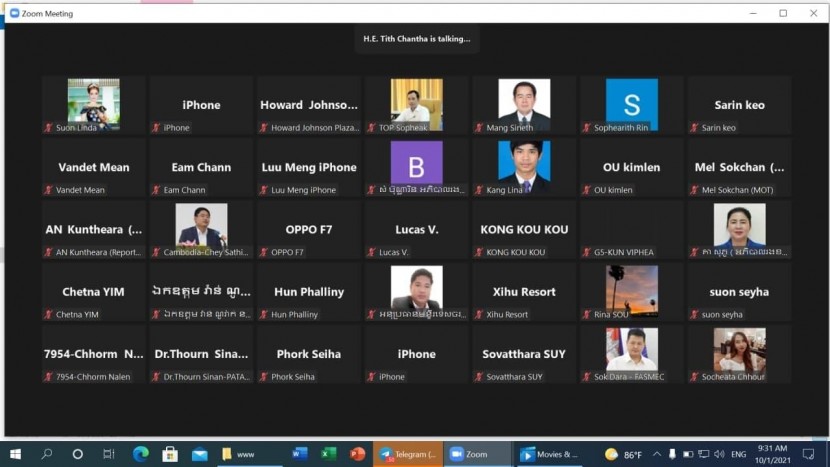The image size is (830, 467).
Task: Open Word from the taskbar
Action: click(299, 454)
